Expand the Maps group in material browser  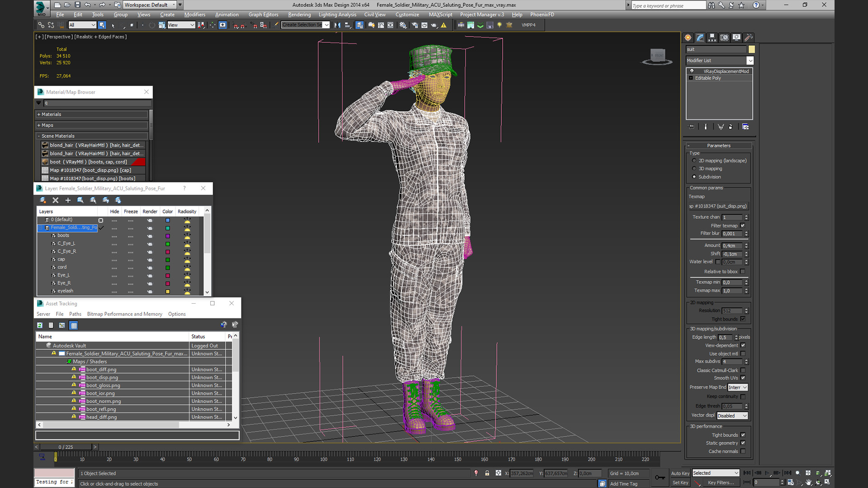coord(39,125)
